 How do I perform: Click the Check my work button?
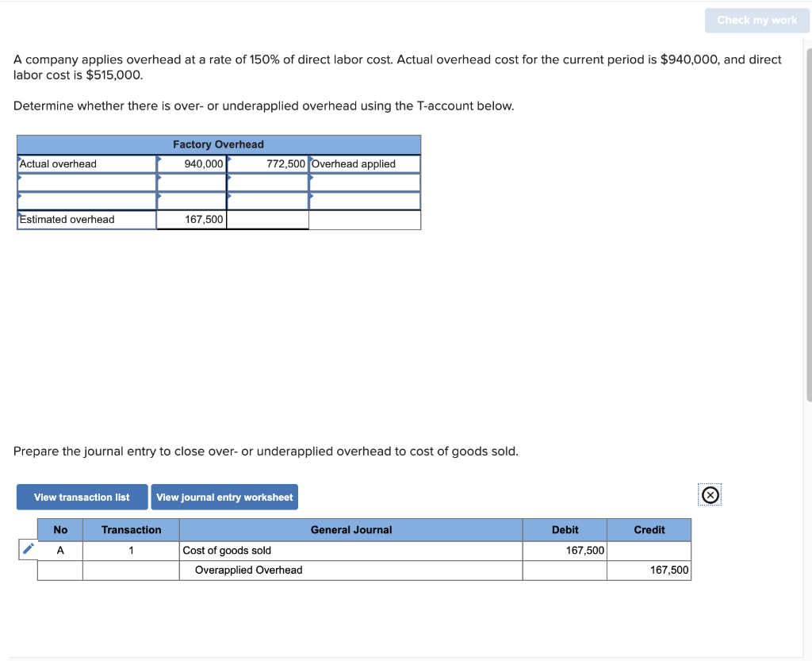(x=756, y=21)
